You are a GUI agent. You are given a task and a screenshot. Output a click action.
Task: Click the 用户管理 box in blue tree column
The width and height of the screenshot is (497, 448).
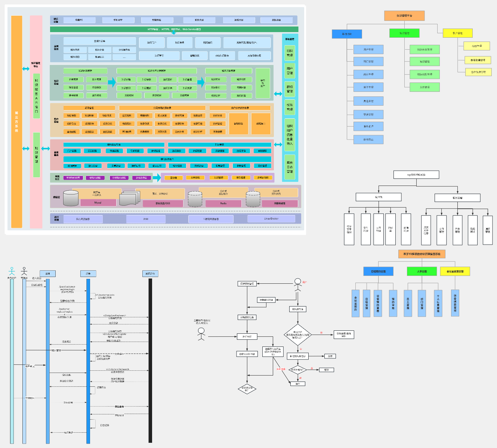368,49
